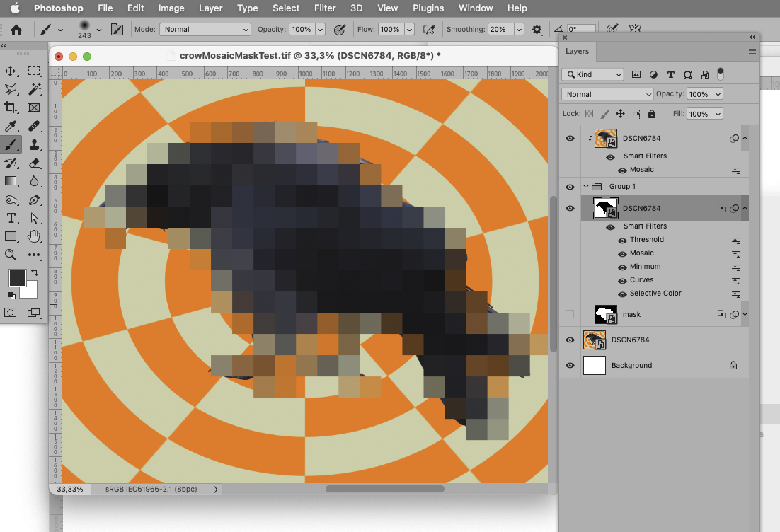
Task: Open the blend Mode dropdown in the options bar
Action: click(x=205, y=30)
